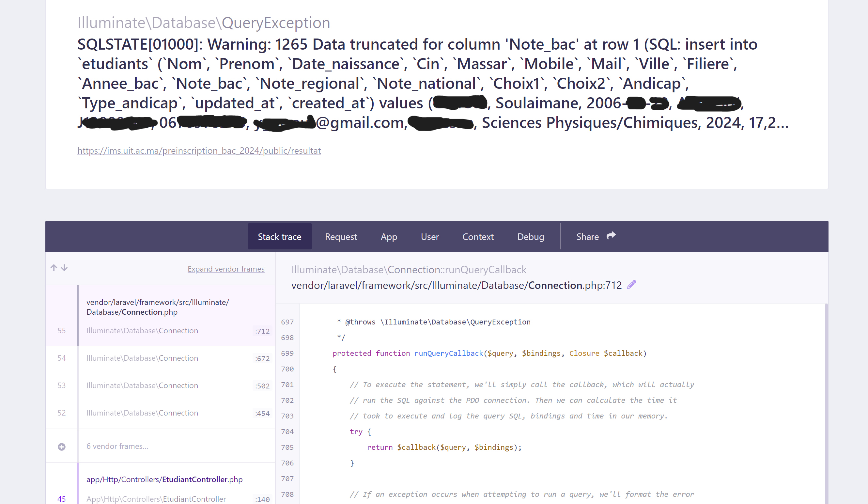Click the app/Http/Controllers/EtudiantController.php file path
868x504 pixels.
pos(164,480)
